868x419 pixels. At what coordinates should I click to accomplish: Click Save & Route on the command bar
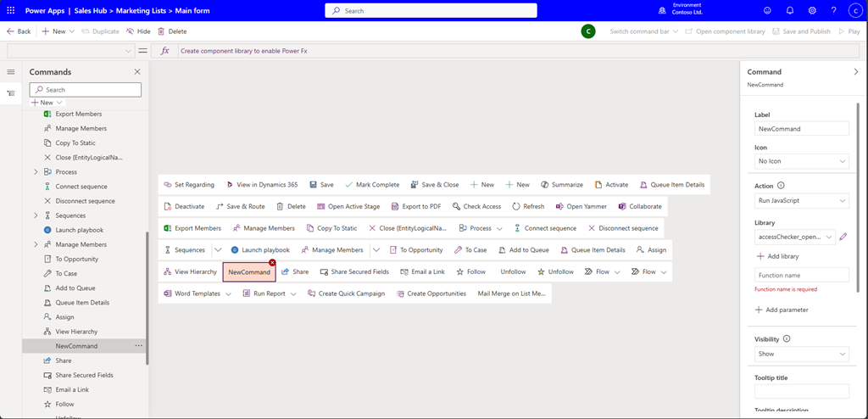(240, 206)
